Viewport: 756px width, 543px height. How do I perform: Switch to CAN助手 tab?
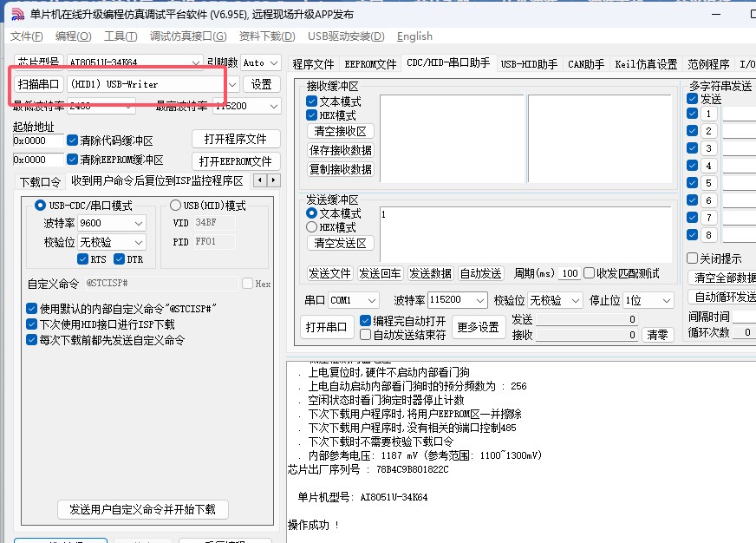[x=586, y=64]
